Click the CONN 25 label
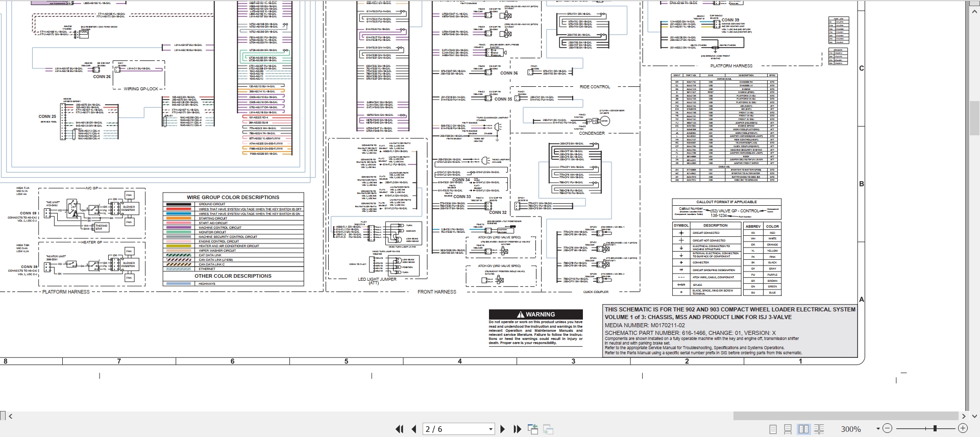 [x=47, y=116]
